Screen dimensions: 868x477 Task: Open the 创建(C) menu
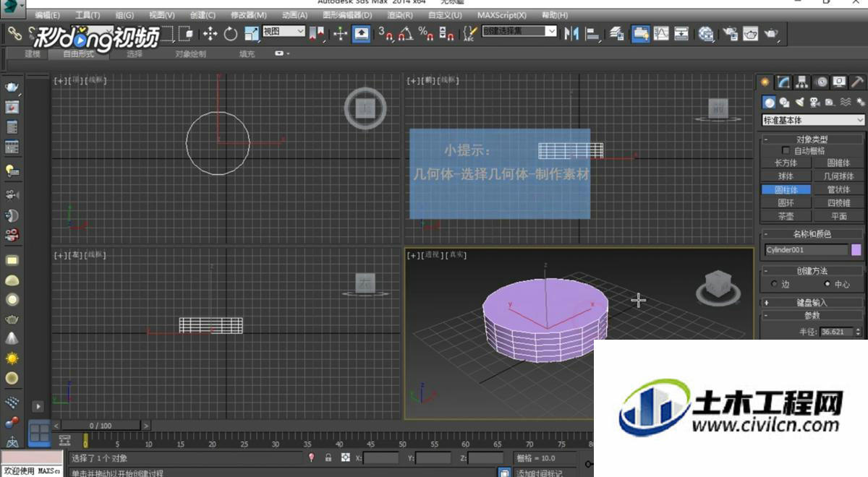[203, 15]
